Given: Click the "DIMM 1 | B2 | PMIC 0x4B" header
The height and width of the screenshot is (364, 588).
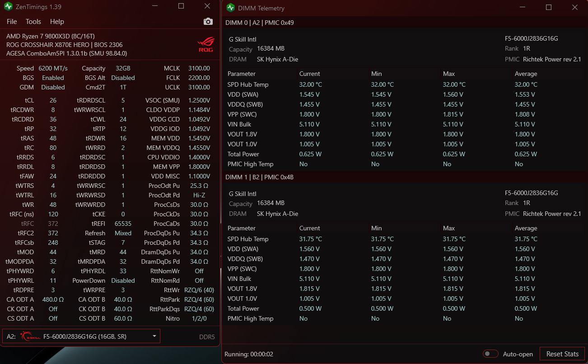Looking at the screenshot, I should 260,177.
